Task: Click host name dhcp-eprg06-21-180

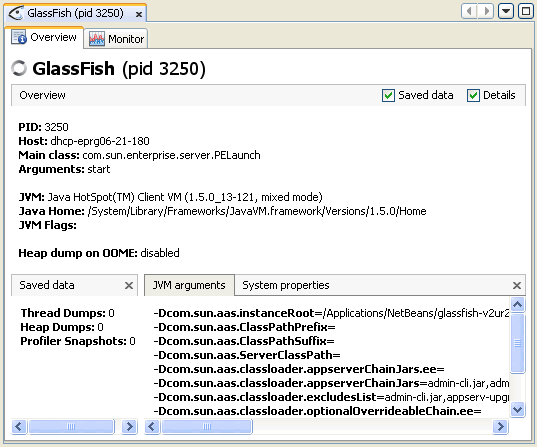Action: [x=100, y=141]
